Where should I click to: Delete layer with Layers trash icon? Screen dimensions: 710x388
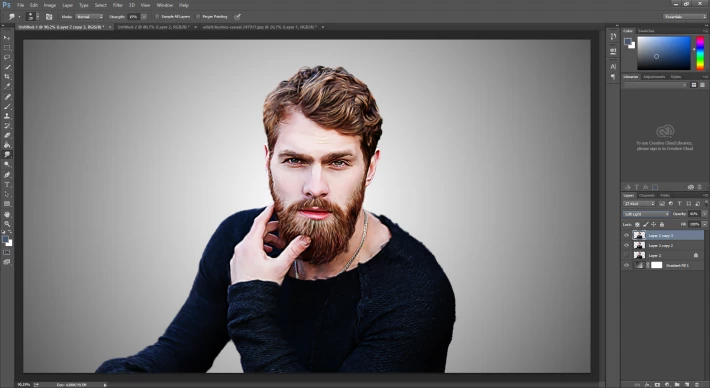click(697, 384)
